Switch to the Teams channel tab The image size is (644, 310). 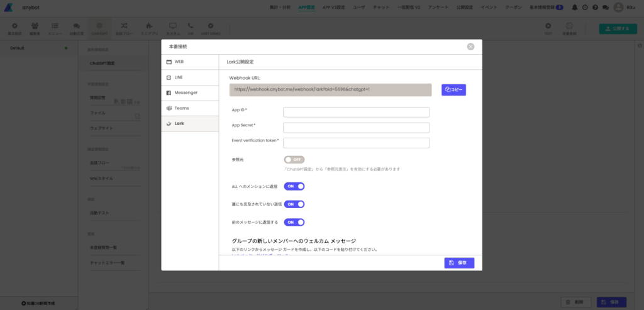click(189, 108)
